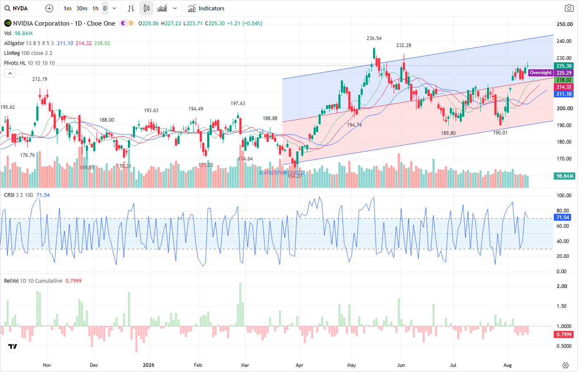Switch to 1h timeframe
Image resolution: width=586 pixels, height=392 pixels.
tap(95, 8)
